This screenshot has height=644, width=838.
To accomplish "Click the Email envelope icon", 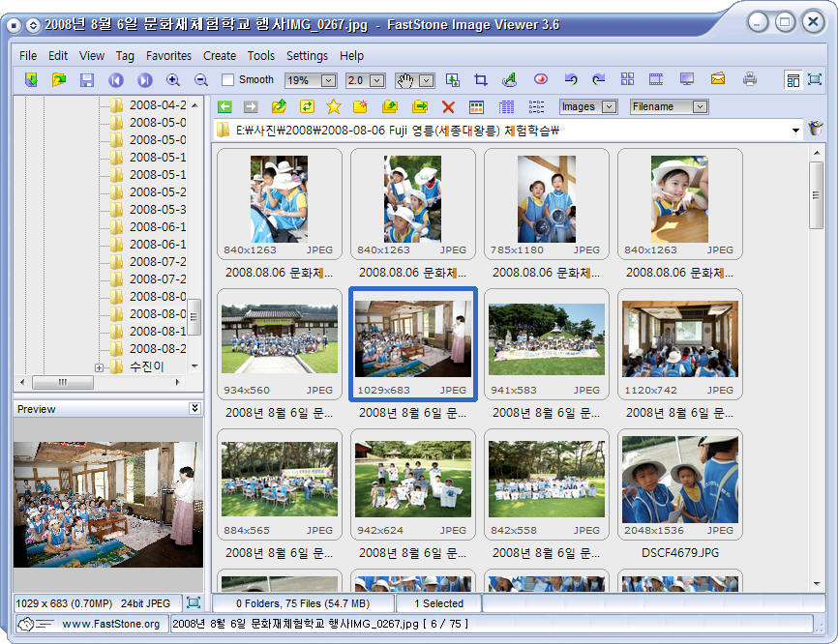I will click(x=718, y=79).
